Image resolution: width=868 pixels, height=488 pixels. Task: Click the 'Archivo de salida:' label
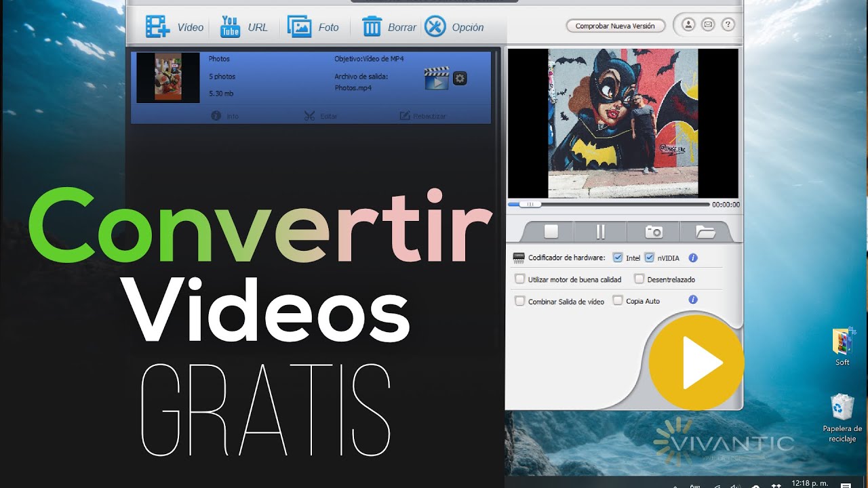pyautogui.click(x=361, y=77)
